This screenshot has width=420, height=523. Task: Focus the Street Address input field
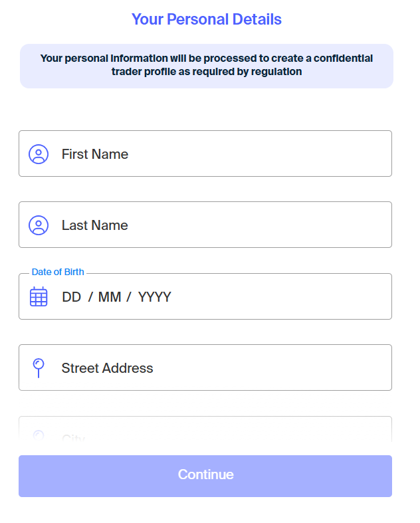coord(205,367)
